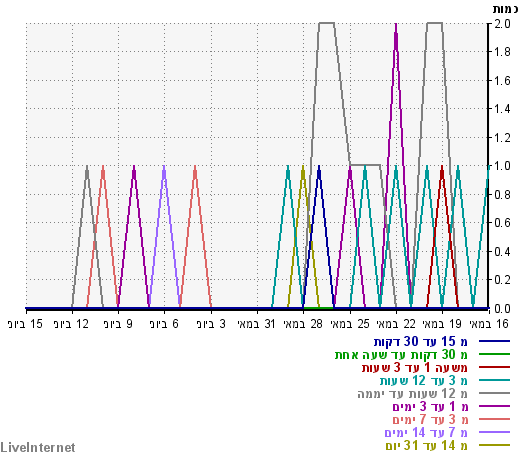The width and height of the screenshot is (520, 457).
Task: Select the 14 to 31 days legend label
Action: [427, 445]
